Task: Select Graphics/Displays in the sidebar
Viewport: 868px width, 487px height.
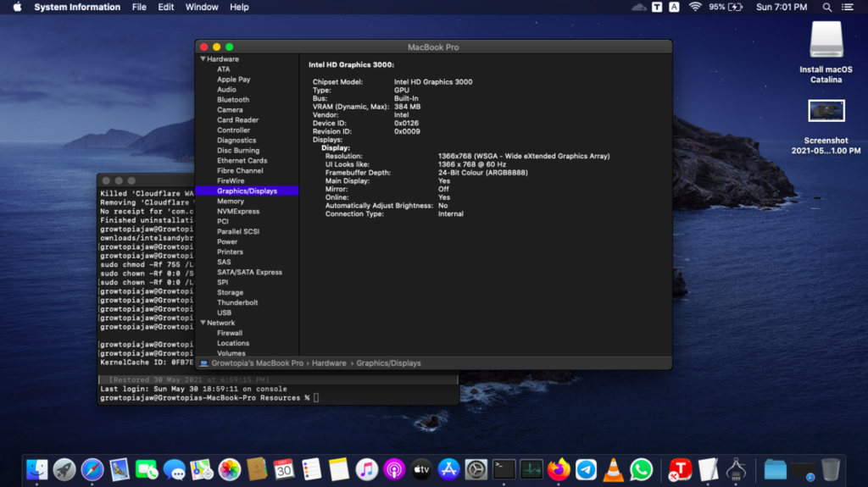Action: tap(247, 191)
